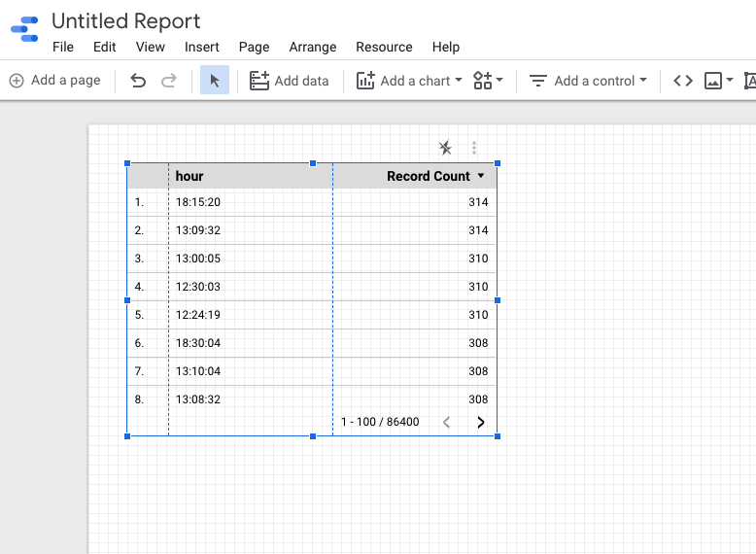Sort by the Record Count column arrow
This screenshot has width=756, height=554.
point(481,176)
